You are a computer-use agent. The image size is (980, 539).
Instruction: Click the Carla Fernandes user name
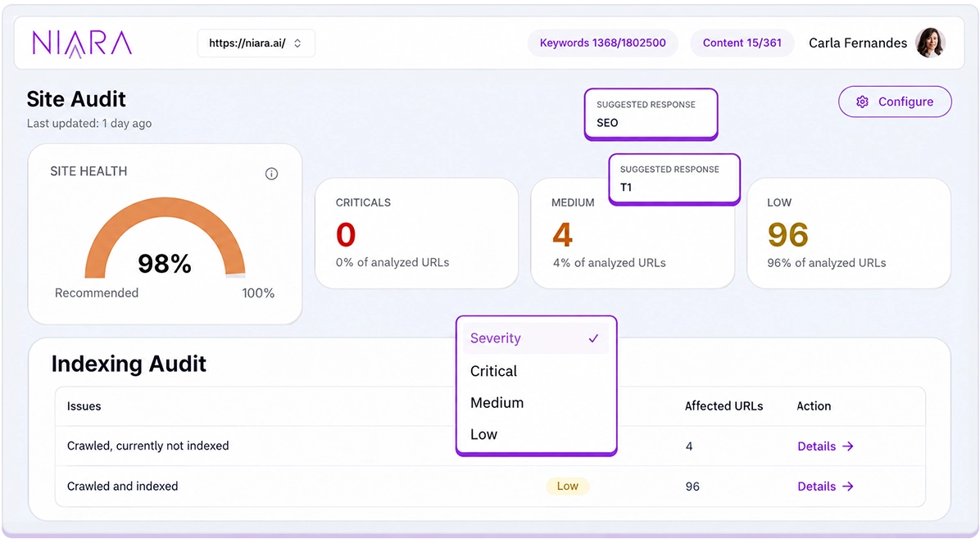pos(857,43)
